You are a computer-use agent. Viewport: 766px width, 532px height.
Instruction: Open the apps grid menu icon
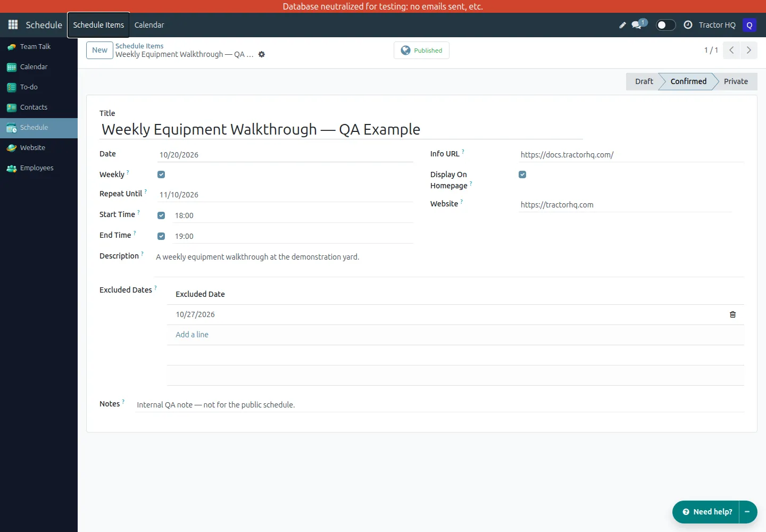13,25
